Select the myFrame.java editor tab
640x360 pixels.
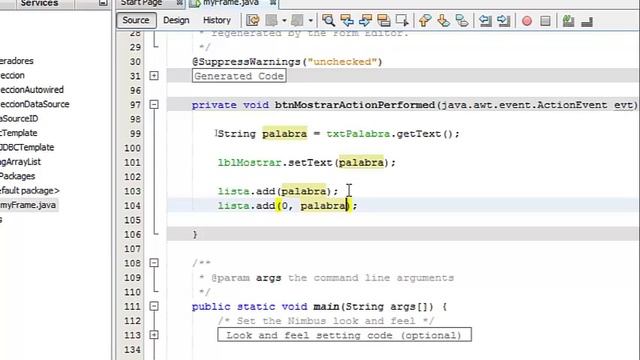(230, 3)
